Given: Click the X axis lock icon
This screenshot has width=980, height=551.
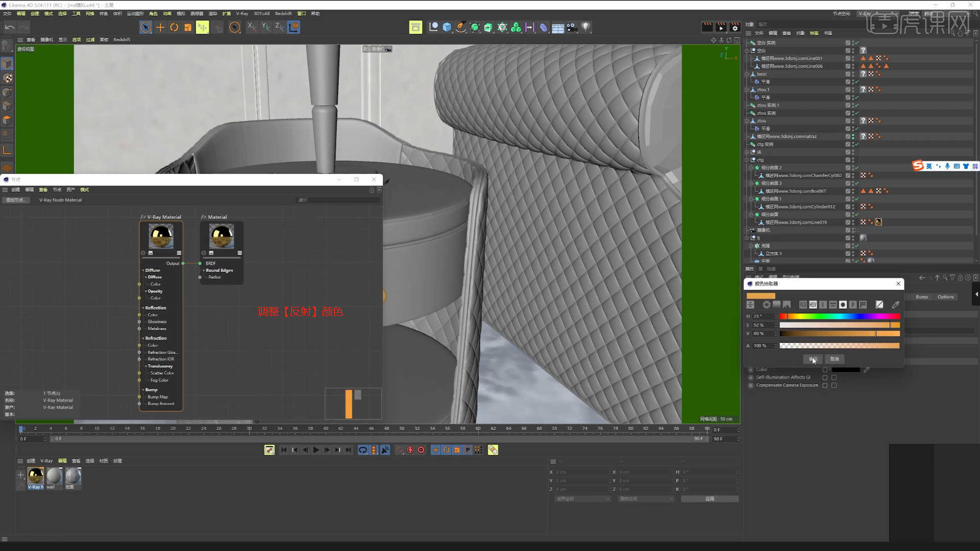Looking at the screenshot, I should 252,27.
